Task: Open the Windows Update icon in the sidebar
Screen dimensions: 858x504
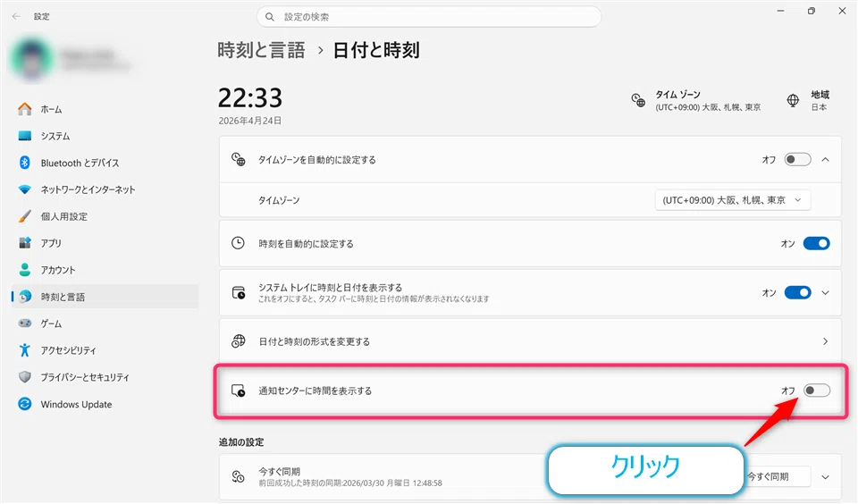Action: pyautogui.click(x=25, y=404)
